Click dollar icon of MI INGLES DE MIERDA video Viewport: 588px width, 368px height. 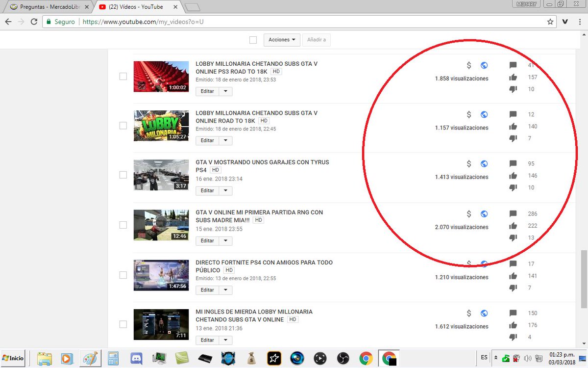pos(469,313)
